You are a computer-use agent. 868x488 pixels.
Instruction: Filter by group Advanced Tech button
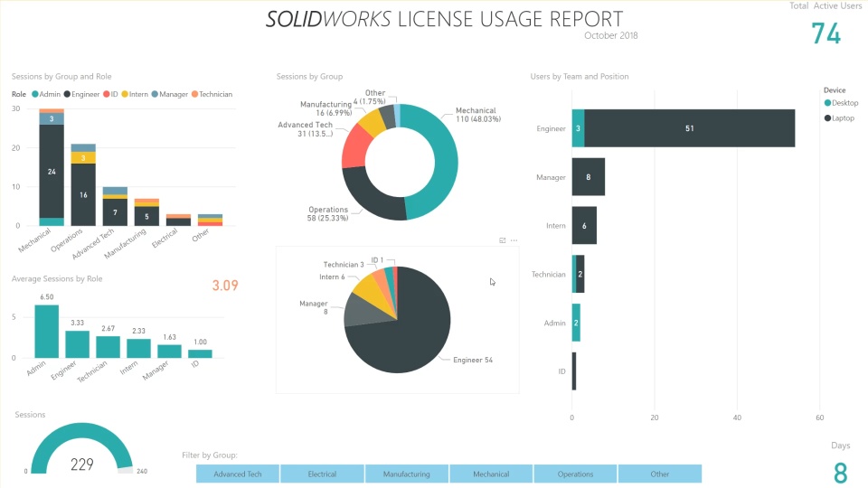[x=238, y=474]
